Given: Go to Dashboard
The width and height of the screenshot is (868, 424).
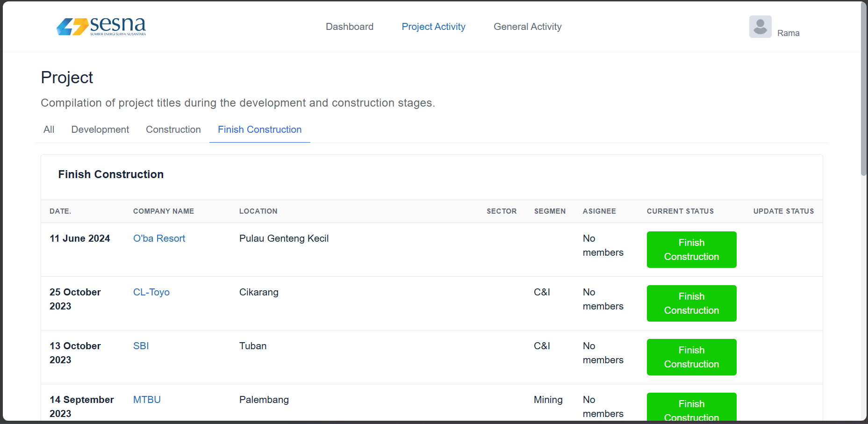Looking at the screenshot, I should coord(350,27).
